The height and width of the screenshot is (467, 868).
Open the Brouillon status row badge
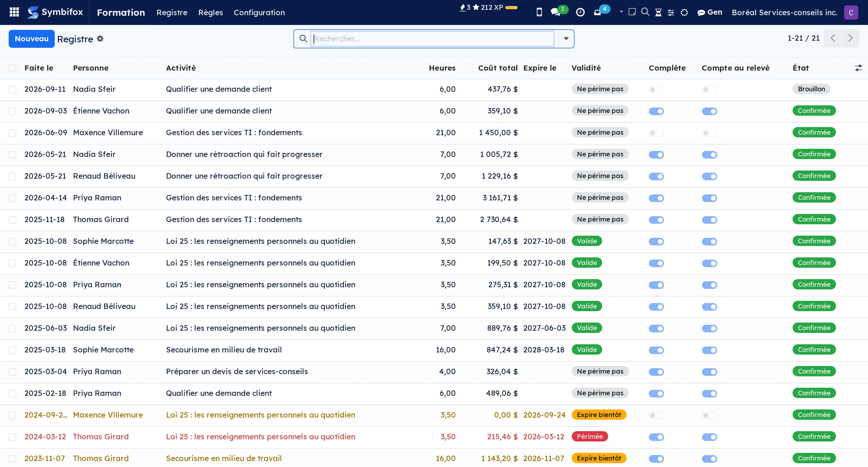coord(811,89)
